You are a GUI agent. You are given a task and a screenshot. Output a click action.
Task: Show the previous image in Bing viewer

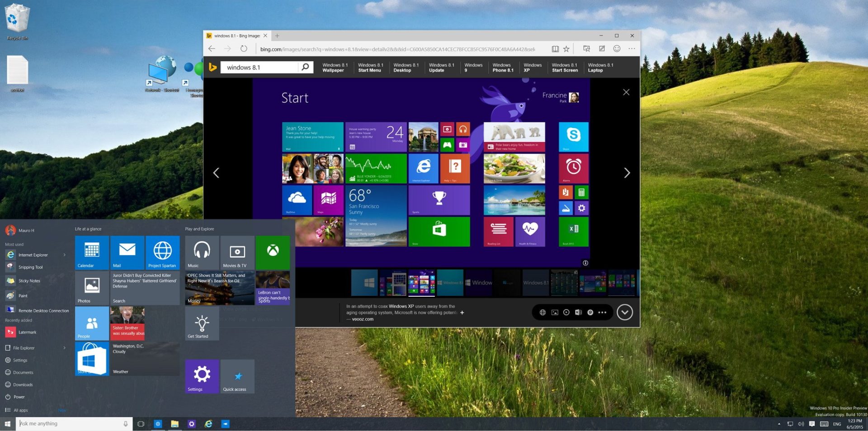(216, 173)
